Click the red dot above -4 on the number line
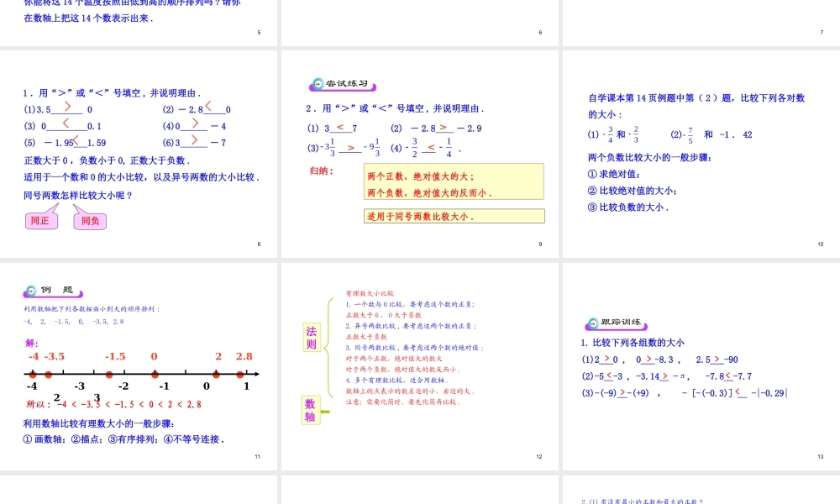The width and height of the screenshot is (840, 504). (34, 375)
